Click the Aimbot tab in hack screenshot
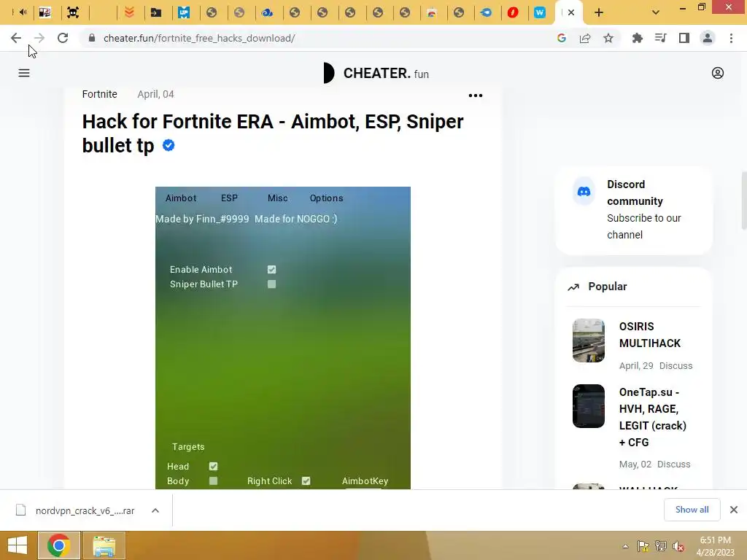Viewport: 747px width, 560px height. [181, 198]
